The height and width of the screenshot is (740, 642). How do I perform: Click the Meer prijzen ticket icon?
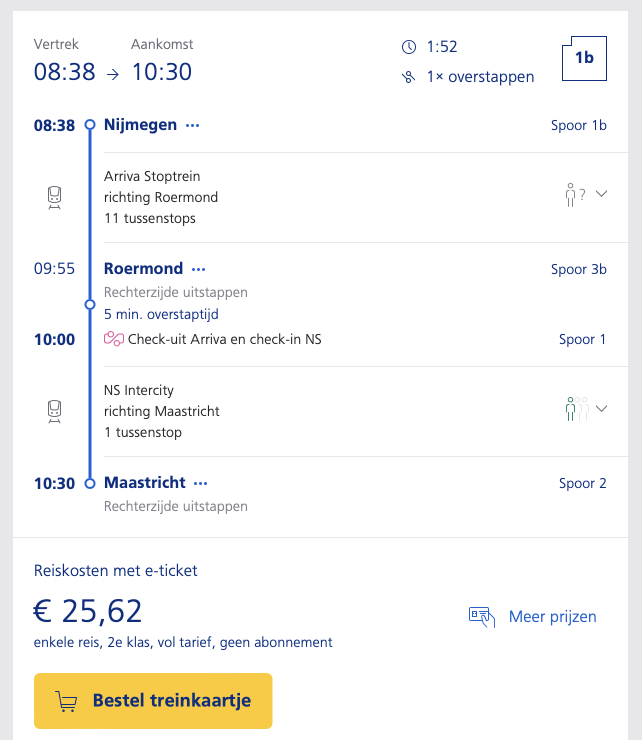click(x=482, y=616)
